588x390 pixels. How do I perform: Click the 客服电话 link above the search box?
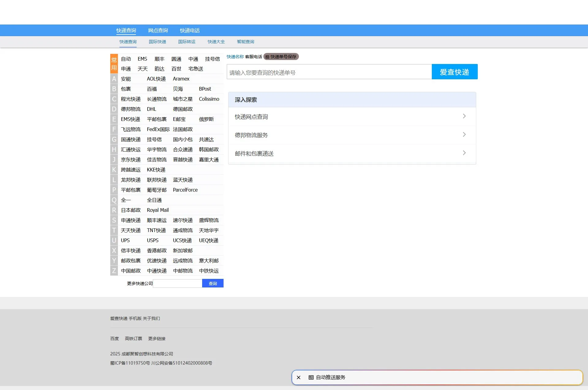(254, 57)
